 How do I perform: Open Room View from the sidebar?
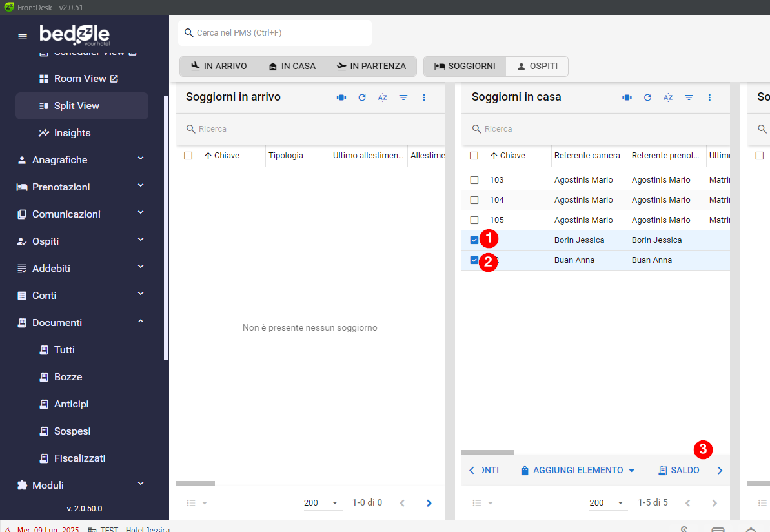point(80,79)
